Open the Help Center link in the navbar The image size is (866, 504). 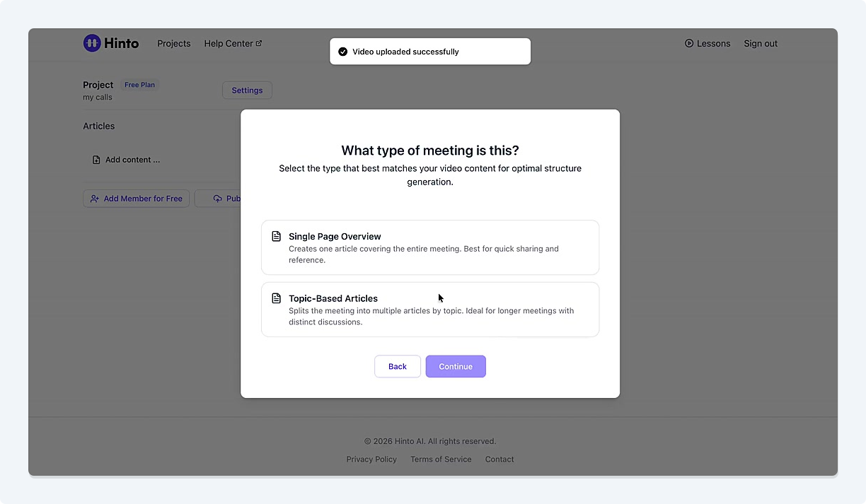(x=229, y=43)
